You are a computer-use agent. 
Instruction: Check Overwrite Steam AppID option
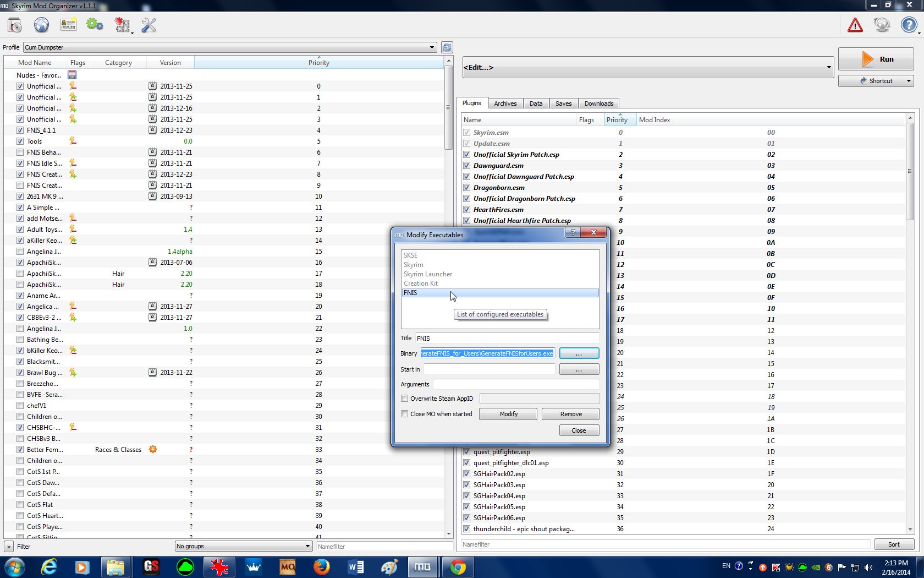[x=405, y=399]
